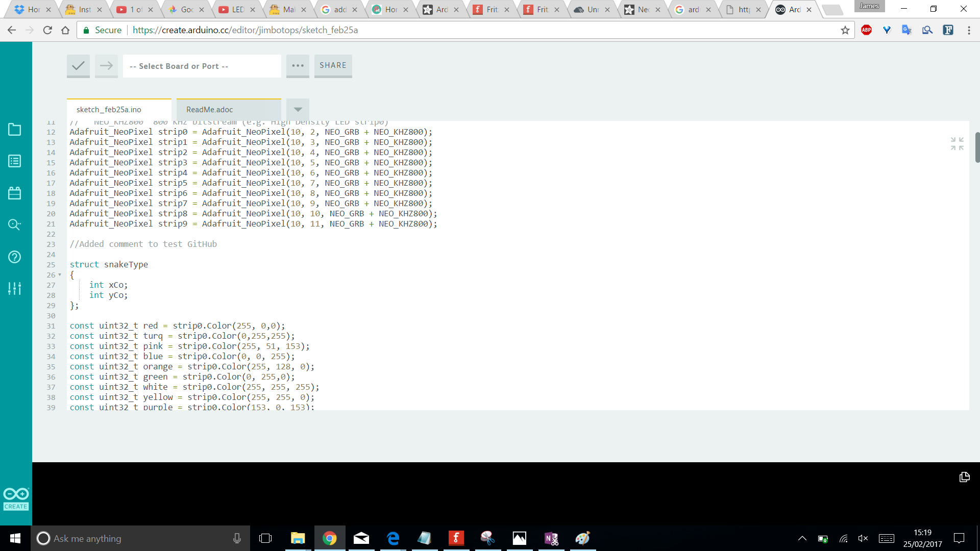Click the upload arrow icon
Screen dimensions: 980x551
tap(106, 65)
